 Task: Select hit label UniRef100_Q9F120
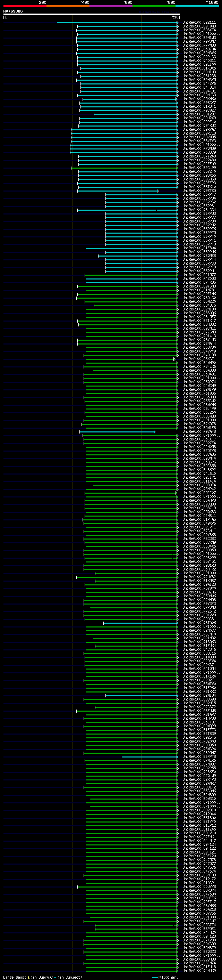(x=199, y=856)
